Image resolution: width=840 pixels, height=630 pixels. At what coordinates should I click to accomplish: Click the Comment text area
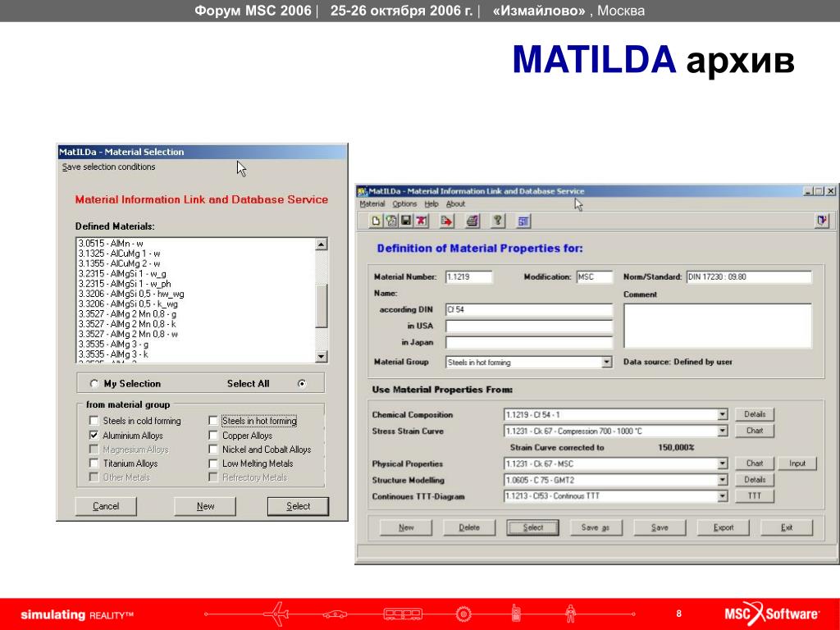(717, 326)
